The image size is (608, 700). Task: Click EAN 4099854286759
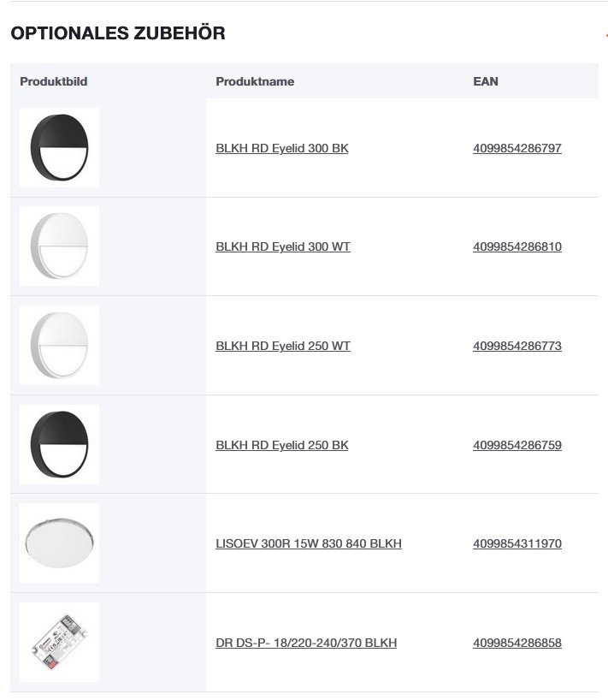517,445
